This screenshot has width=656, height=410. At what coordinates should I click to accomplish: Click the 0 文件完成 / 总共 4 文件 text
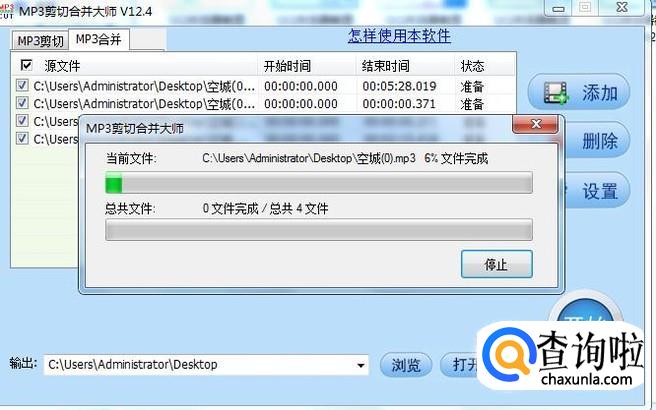[x=265, y=208]
